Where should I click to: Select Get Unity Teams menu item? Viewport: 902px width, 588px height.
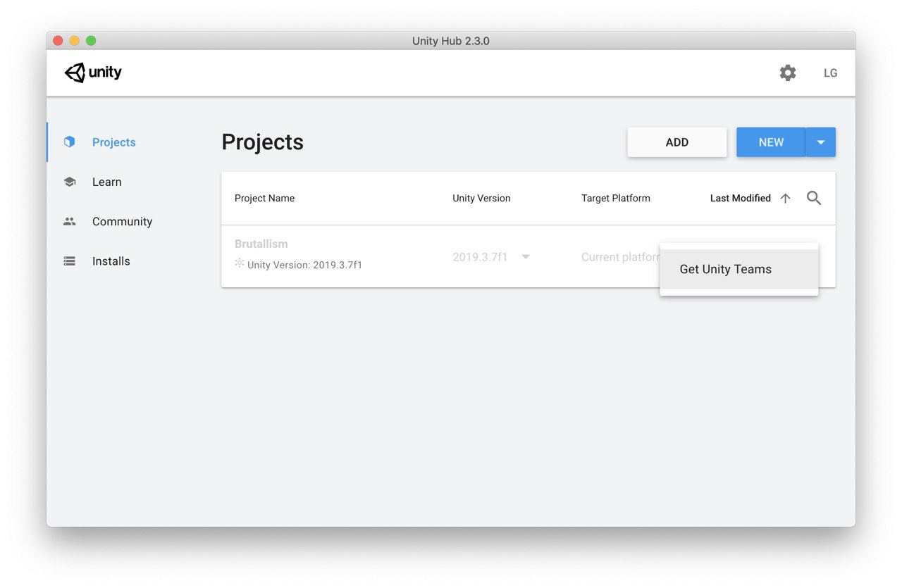[739, 269]
